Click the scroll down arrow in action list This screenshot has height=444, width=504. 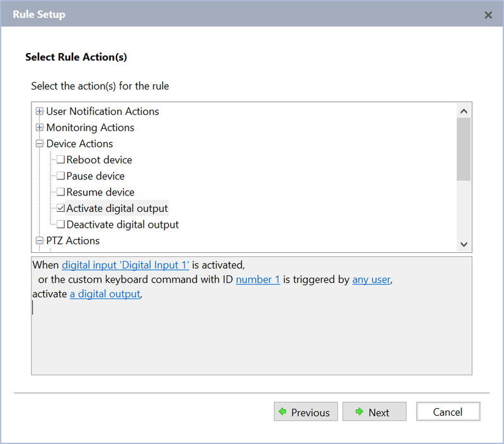(464, 244)
